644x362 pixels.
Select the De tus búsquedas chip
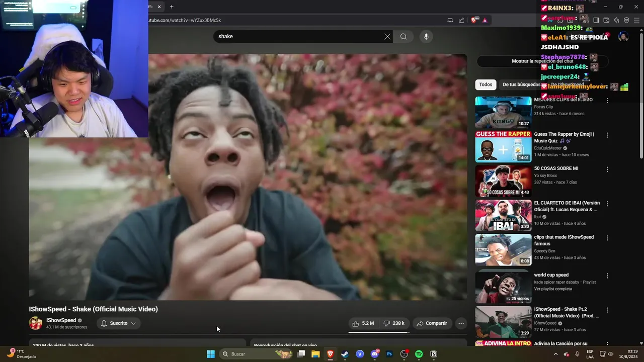click(521, 84)
